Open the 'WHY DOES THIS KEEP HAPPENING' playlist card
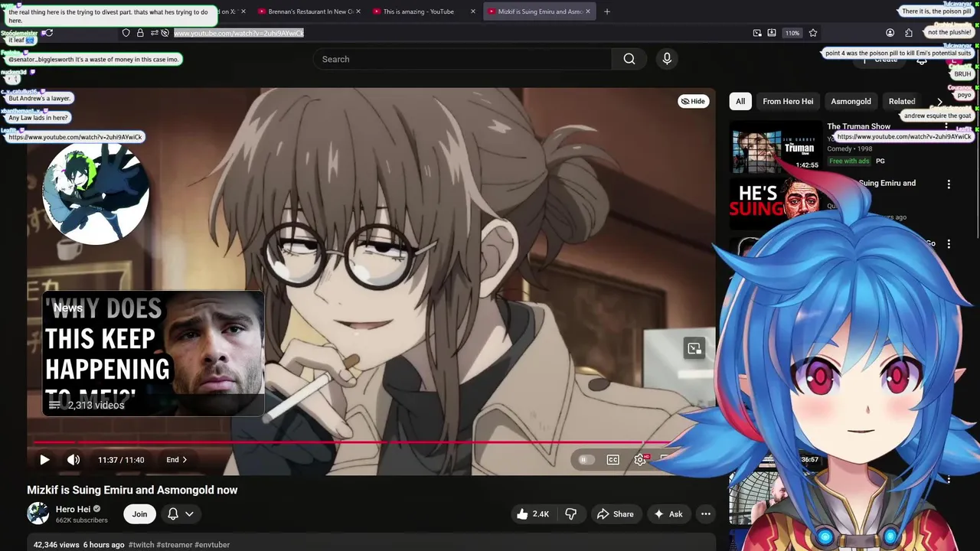This screenshot has height=551, width=980. tap(153, 354)
